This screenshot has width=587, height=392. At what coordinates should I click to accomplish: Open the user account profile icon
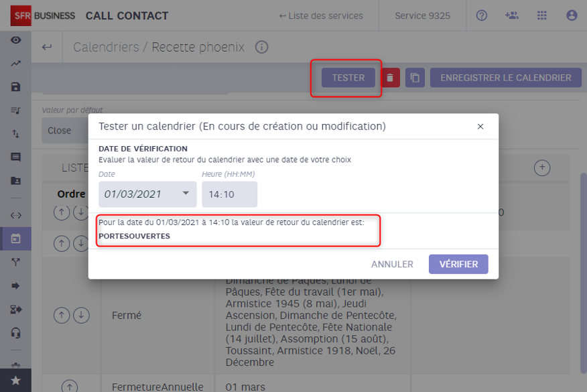pos(572,15)
